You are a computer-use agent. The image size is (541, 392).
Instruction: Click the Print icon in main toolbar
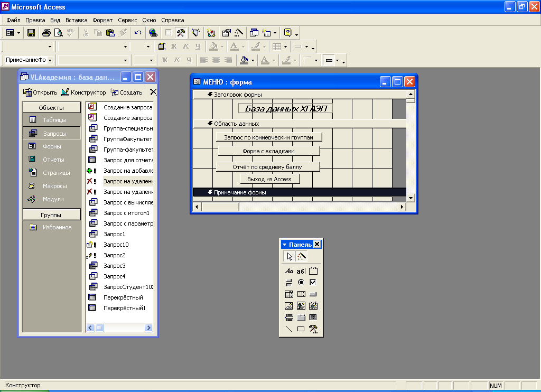point(46,33)
